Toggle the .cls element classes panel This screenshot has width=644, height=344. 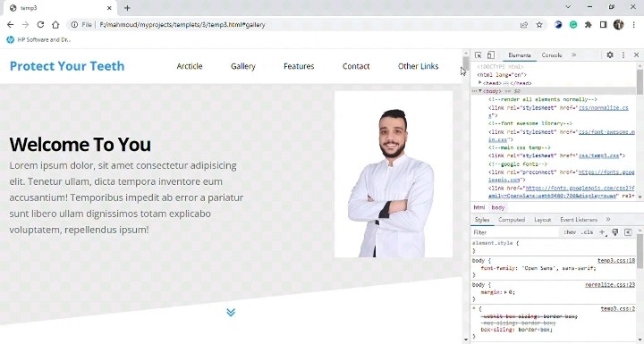tap(587, 232)
